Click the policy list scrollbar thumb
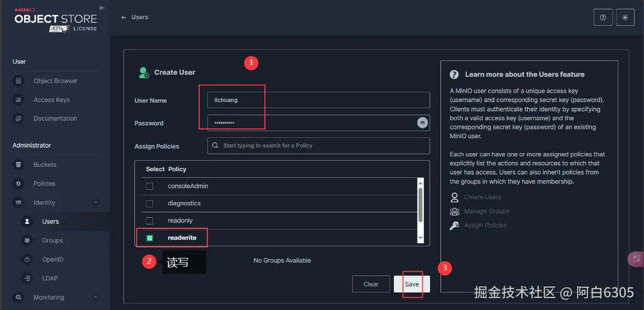The height and width of the screenshot is (310, 644). pyautogui.click(x=420, y=205)
